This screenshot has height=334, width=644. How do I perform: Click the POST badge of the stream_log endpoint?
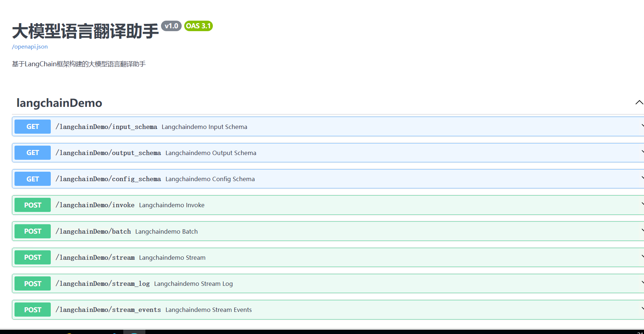click(x=33, y=284)
